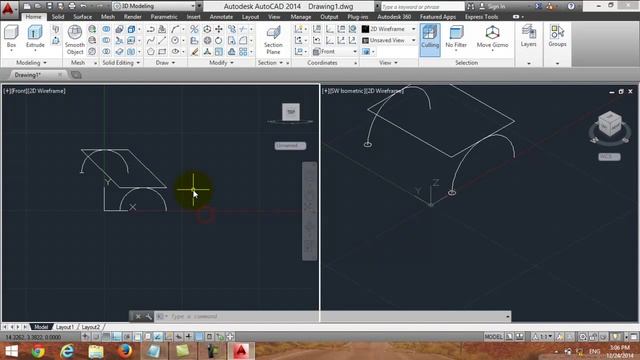Select the Rectangle draw tool
Viewport: 640px width, 360px height.
[162, 51]
